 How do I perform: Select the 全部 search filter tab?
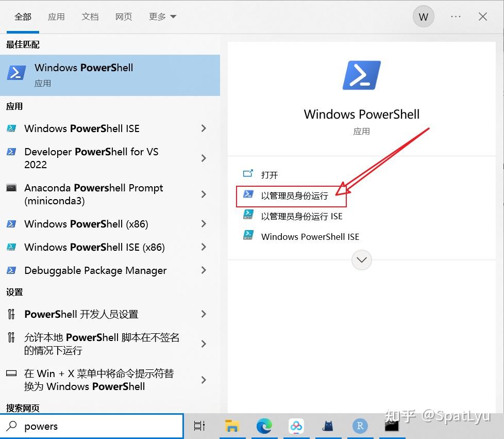23,17
